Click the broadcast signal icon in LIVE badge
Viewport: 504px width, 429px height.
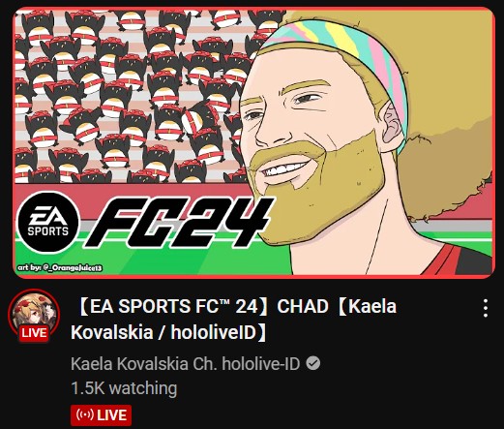(x=85, y=415)
